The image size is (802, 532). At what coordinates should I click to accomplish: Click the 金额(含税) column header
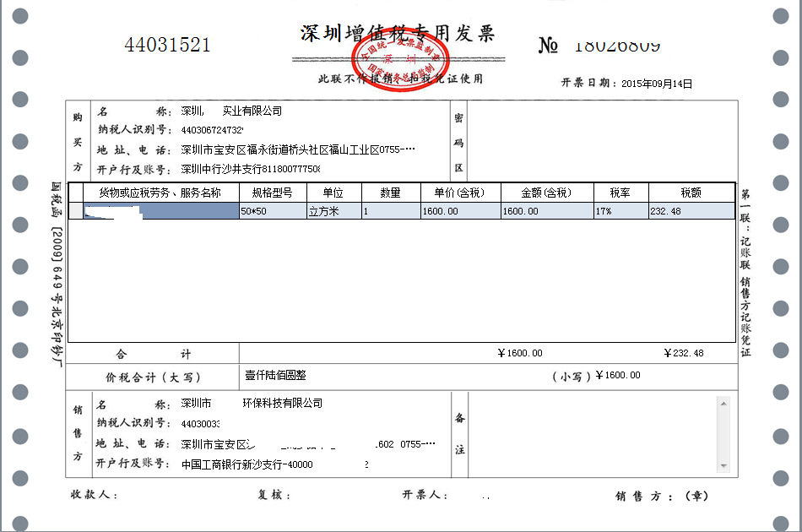[547, 193]
